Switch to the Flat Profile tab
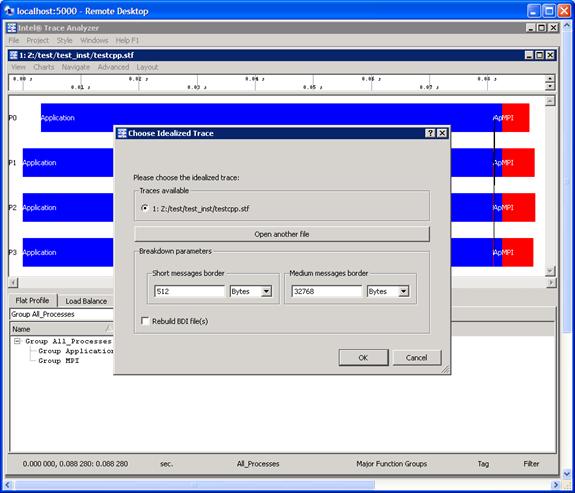The width and height of the screenshot is (575, 493). coord(32,300)
